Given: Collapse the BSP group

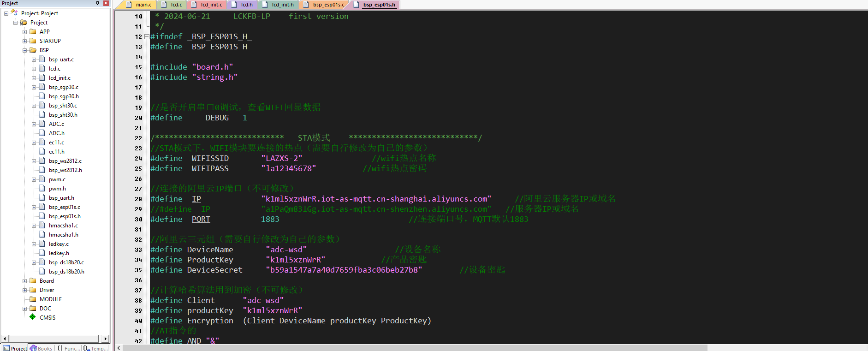Looking at the screenshot, I should [24, 50].
